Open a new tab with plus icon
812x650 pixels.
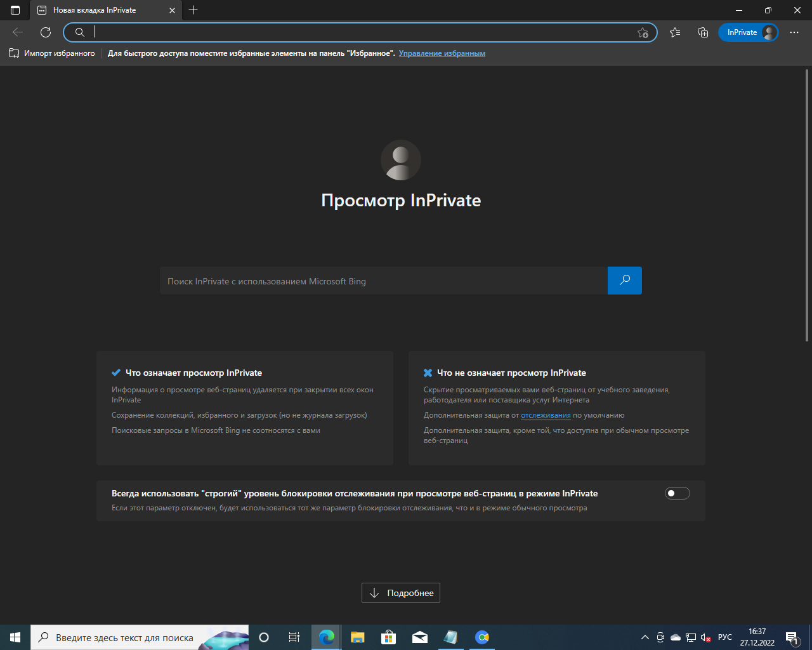[x=193, y=10]
